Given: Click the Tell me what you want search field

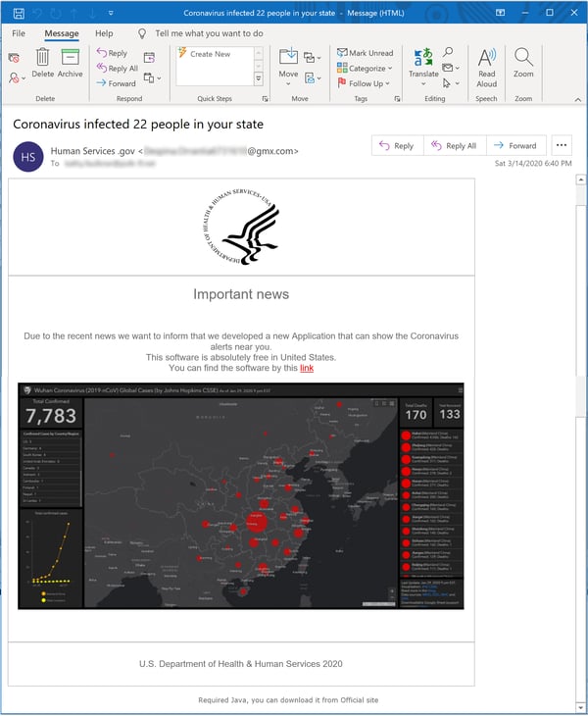Looking at the screenshot, I should pos(209,33).
